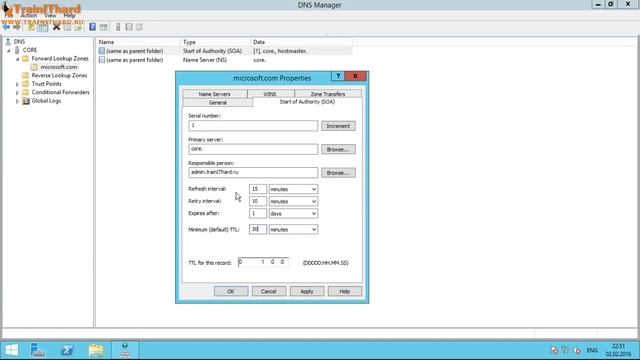The image size is (640, 360).
Task: Click the Name column header
Action: click(138, 42)
